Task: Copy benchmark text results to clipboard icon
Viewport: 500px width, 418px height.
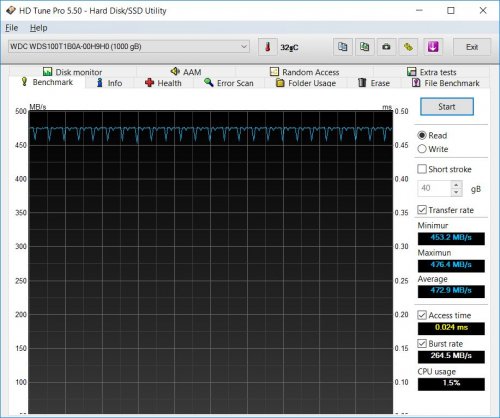Action: tap(343, 47)
